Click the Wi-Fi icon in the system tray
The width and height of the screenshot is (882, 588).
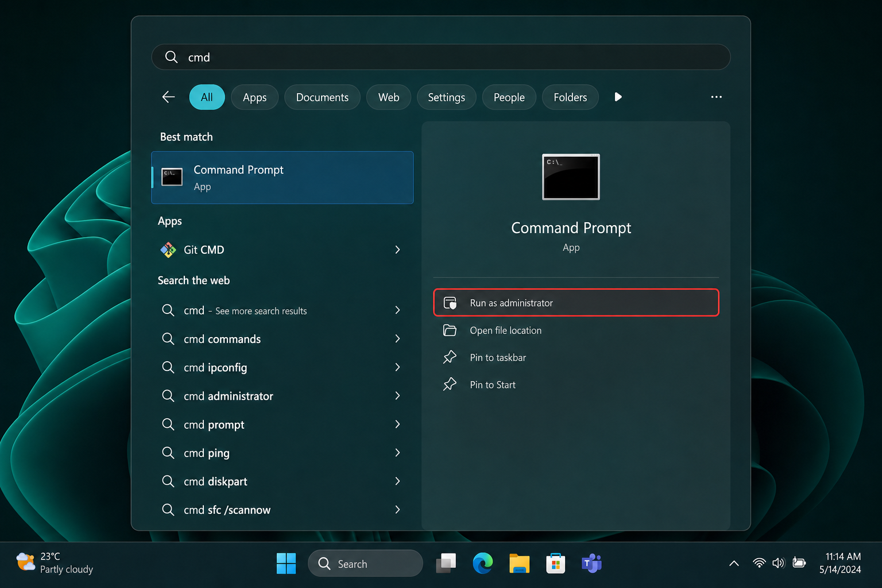(759, 563)
